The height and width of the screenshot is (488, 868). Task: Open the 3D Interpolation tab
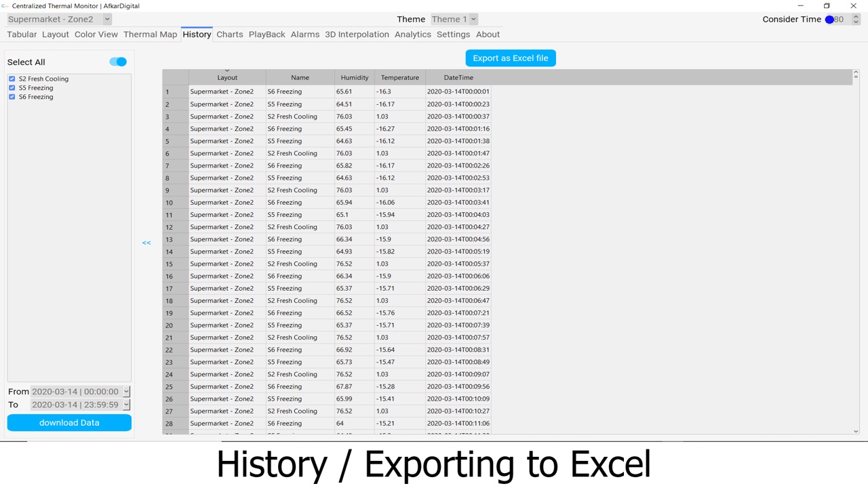[357, 35]
